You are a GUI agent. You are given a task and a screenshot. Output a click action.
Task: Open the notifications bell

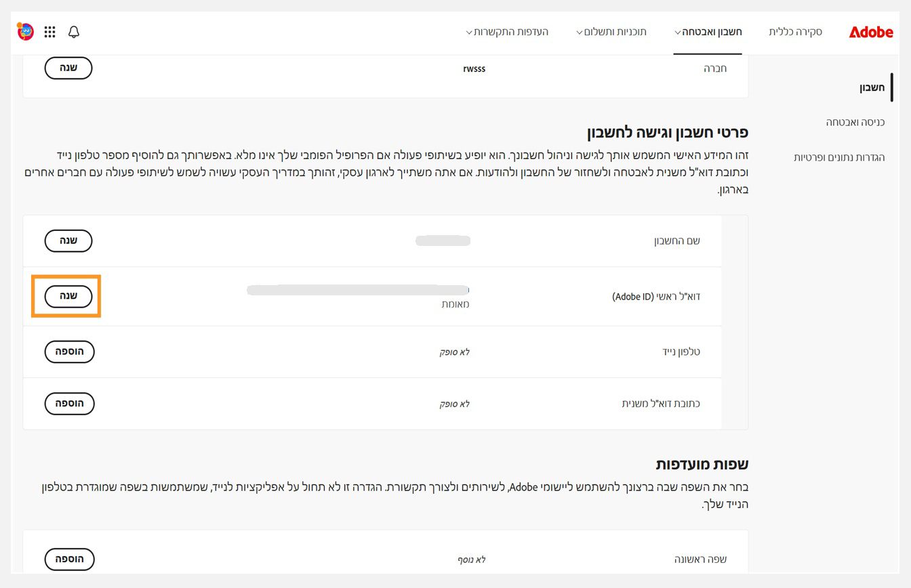click(x=74, y=32)
